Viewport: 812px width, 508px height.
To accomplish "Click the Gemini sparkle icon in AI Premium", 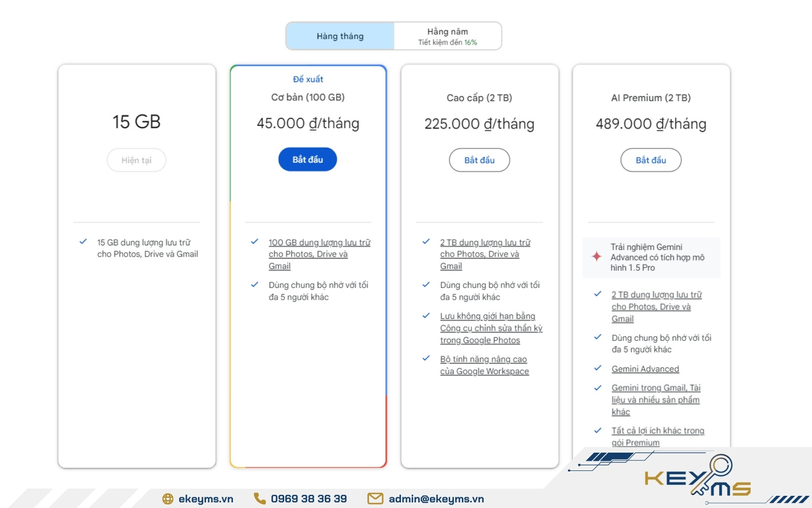I will [x=597, y=257].
